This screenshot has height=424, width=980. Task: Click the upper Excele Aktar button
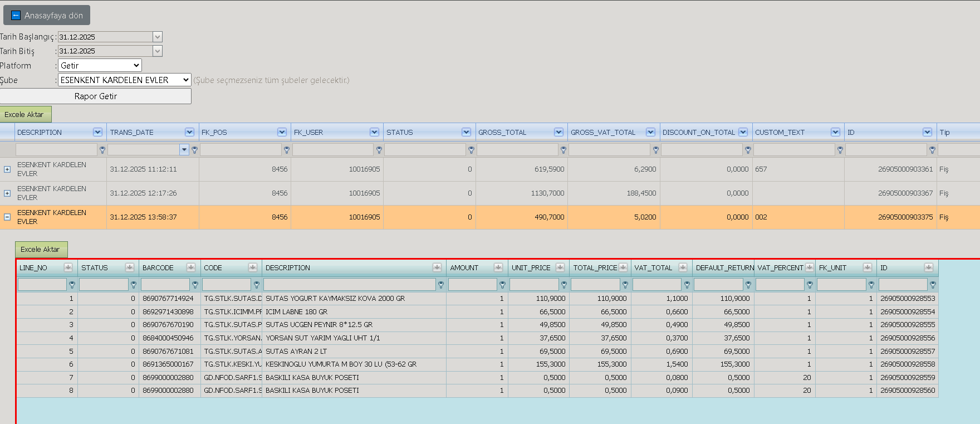click(26, 114)
